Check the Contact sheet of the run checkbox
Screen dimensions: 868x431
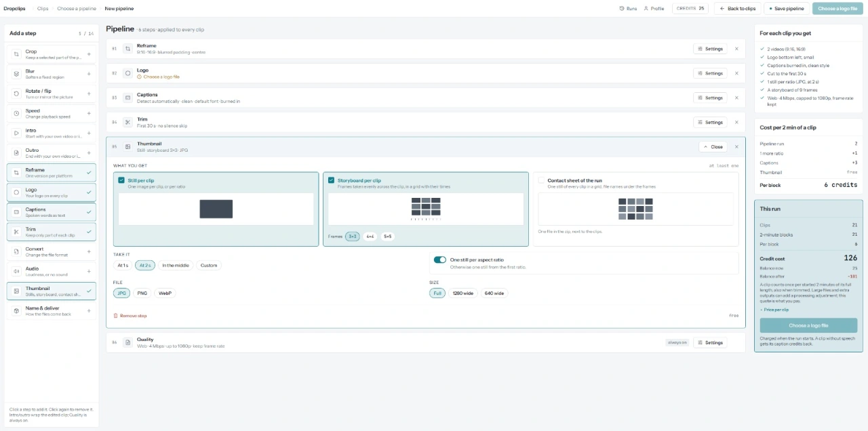click(x=541, y=180)
